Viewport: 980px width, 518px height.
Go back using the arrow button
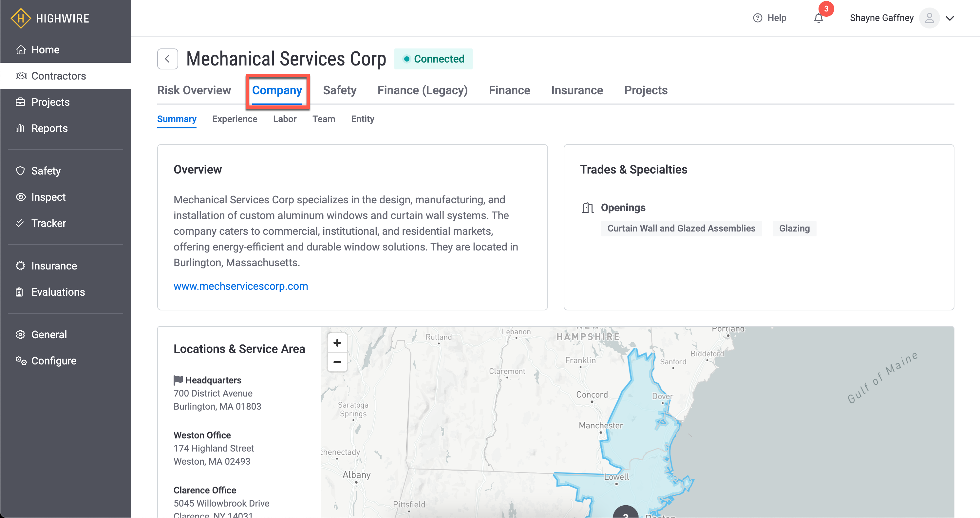coord(167,59)
